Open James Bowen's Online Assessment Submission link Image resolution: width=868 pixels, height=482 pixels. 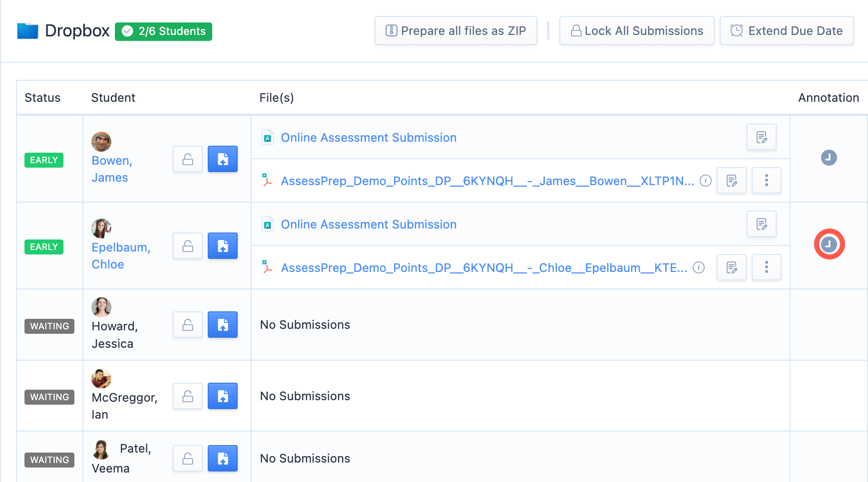click(x=368, y=137)
